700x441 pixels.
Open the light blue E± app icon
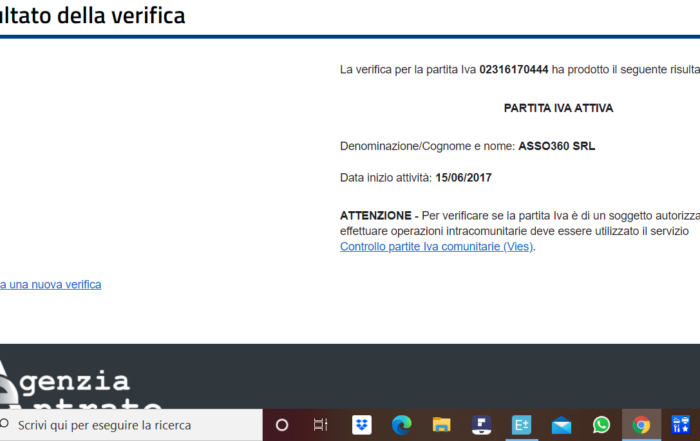pos(521,425)
